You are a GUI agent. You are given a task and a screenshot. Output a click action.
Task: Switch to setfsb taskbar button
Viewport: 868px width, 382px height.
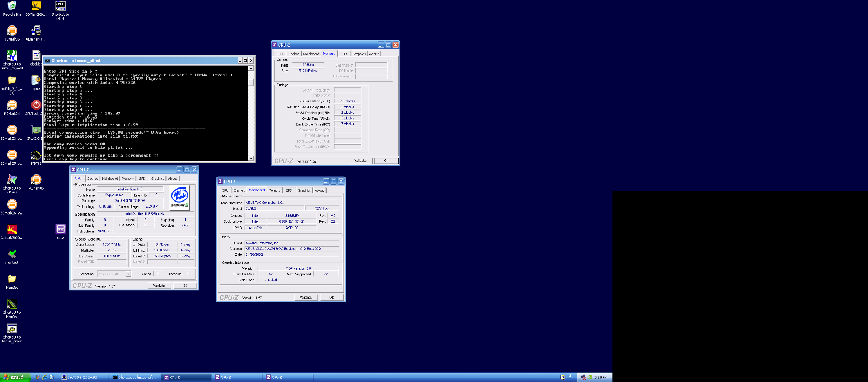tap(84, 377)
